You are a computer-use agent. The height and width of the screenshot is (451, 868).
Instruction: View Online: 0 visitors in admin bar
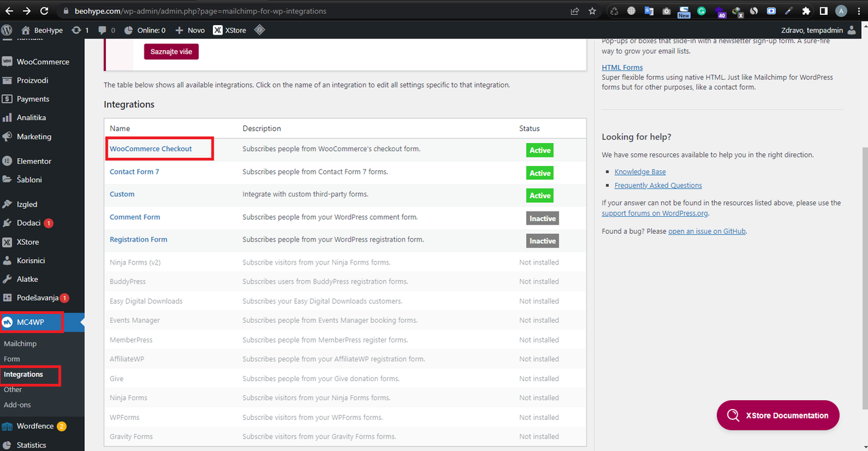(144, 30)
